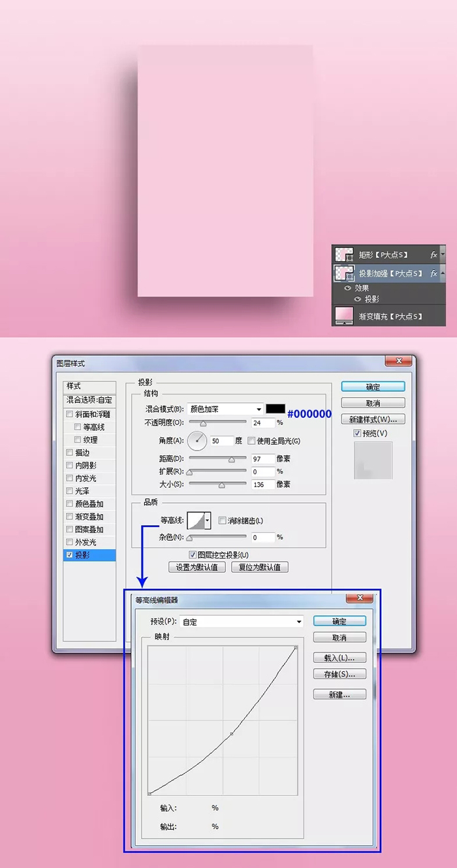Click the 渐变填充 layer thumbnail

pyautogui.click(x=343, y=315)
